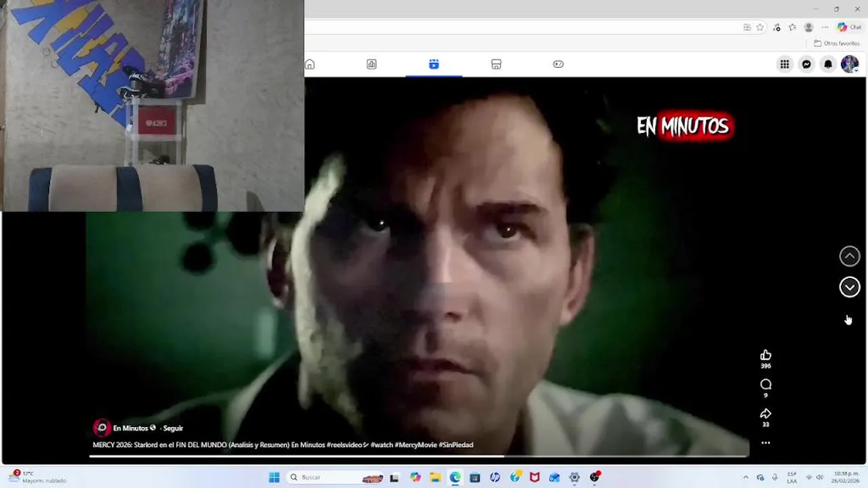Go to the next reel
The width and height of the screenshot is (868, 488).
[850, 287]
